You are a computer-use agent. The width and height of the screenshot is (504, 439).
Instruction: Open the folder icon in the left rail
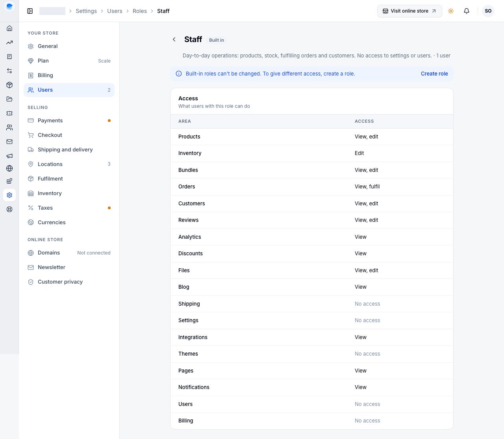click(x=9, y=99)
